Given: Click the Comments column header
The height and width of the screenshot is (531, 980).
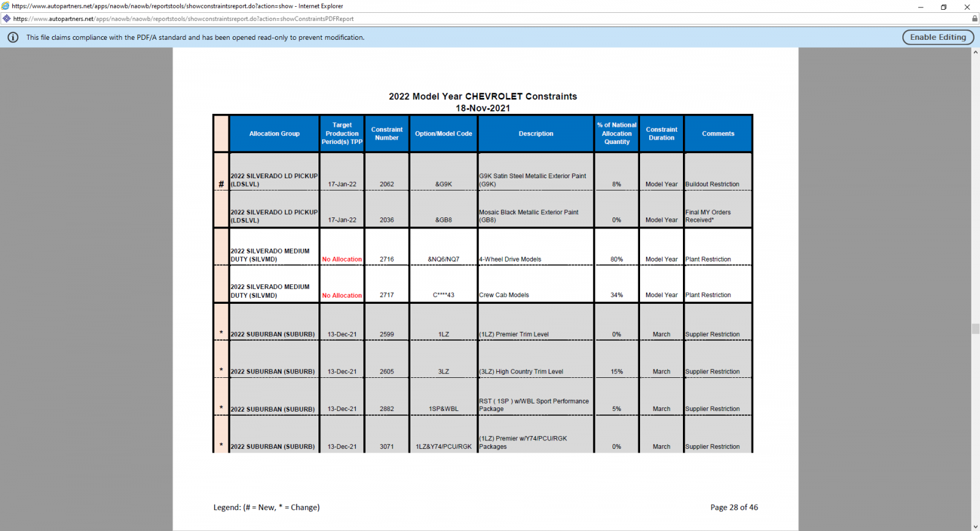Looking at the screenshot, I should pyautogui.click(x=718, y=134).
